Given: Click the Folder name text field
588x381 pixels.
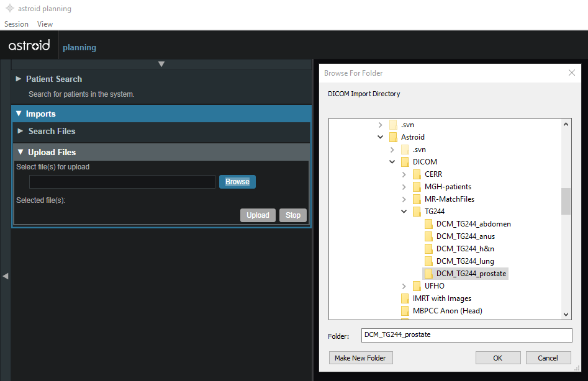Looking at the screenshot, I should pyautogui.click(x=466, y=335).
